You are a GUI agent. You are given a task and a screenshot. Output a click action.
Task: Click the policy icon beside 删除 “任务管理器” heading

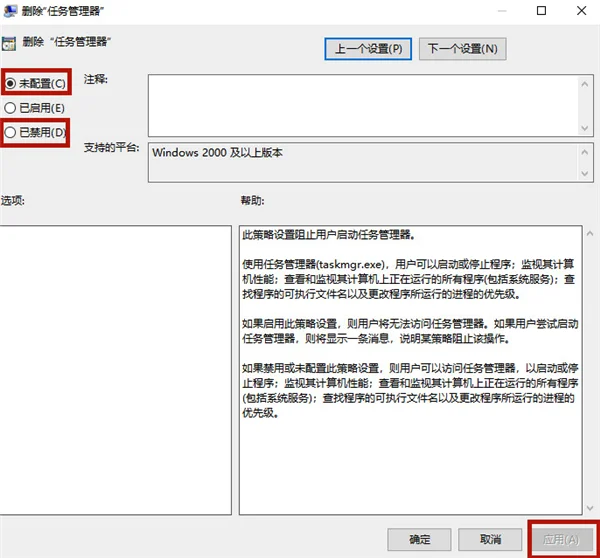pyautogui.click(x=9, y=44)
